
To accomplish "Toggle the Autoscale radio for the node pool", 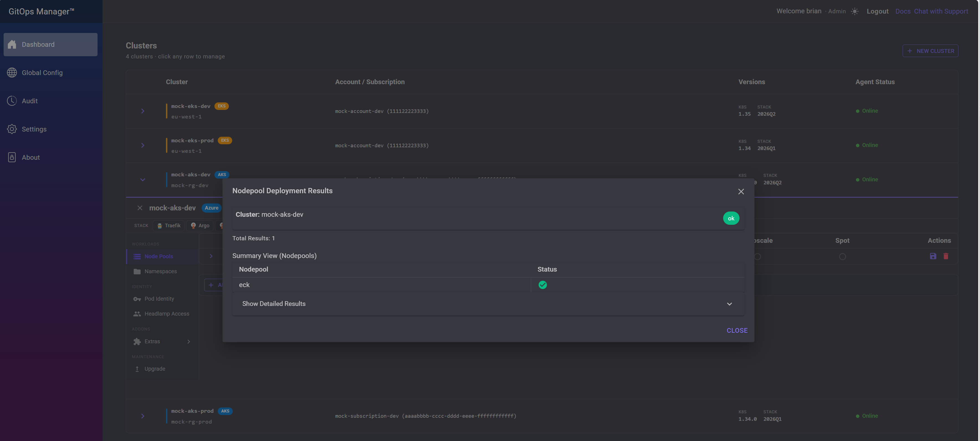I will coord(758,257).
